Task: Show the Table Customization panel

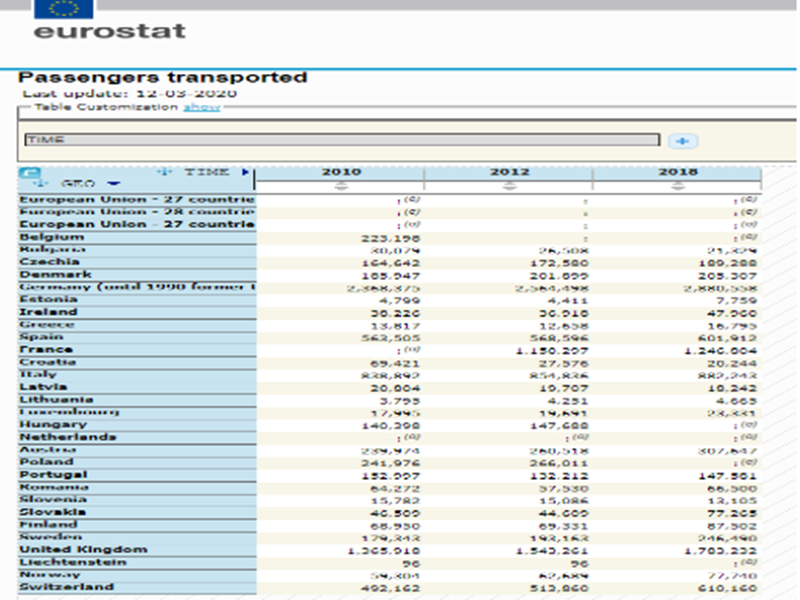Action: 201,107
